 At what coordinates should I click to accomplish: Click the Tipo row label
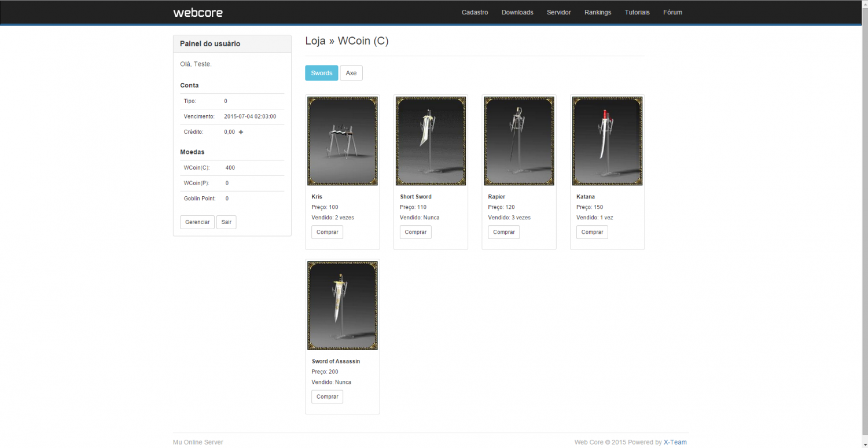[x=190, y=101]
